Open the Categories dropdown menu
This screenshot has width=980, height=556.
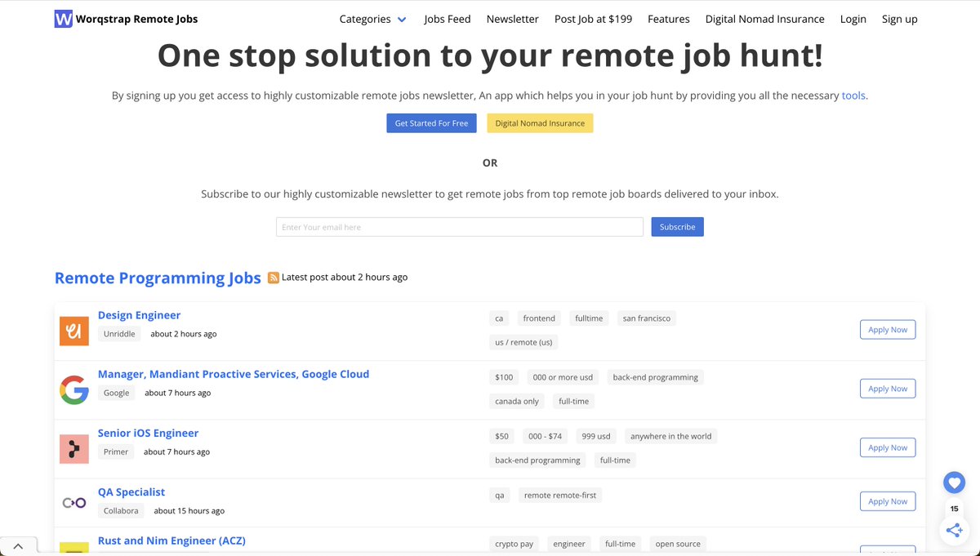pos(373,19)
